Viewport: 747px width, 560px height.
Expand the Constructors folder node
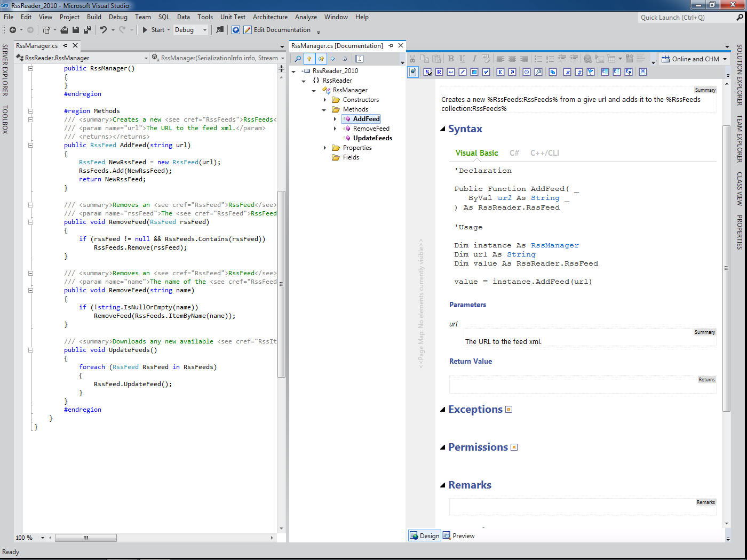coord(324,100)
